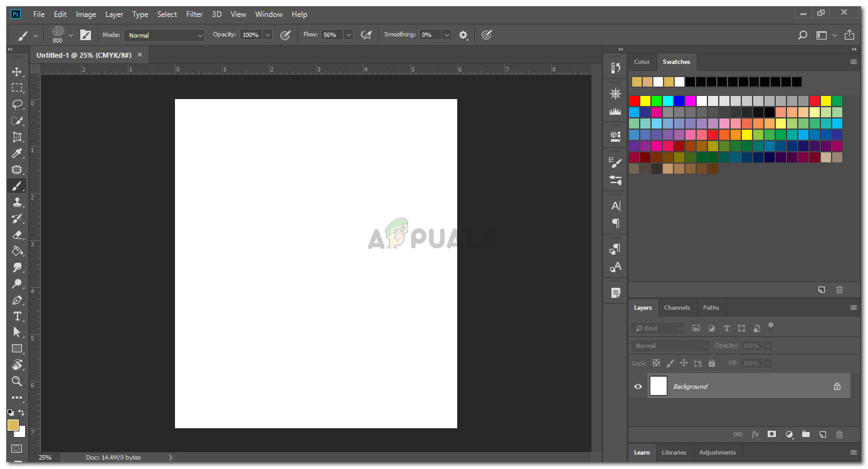Select the Zoom tool
This screenshot has height=469, width=868.
[17, 381]
